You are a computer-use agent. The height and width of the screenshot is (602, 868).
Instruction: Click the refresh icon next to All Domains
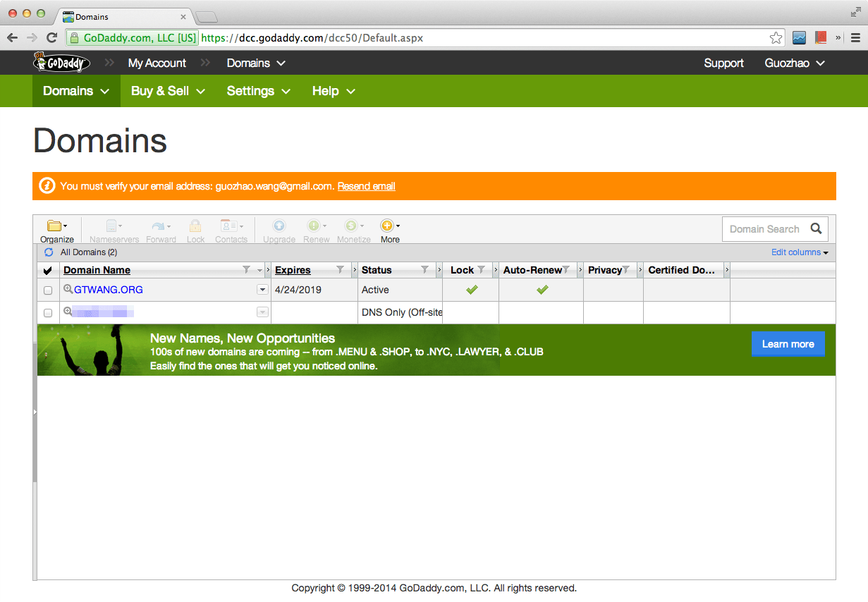pos(48,252)
